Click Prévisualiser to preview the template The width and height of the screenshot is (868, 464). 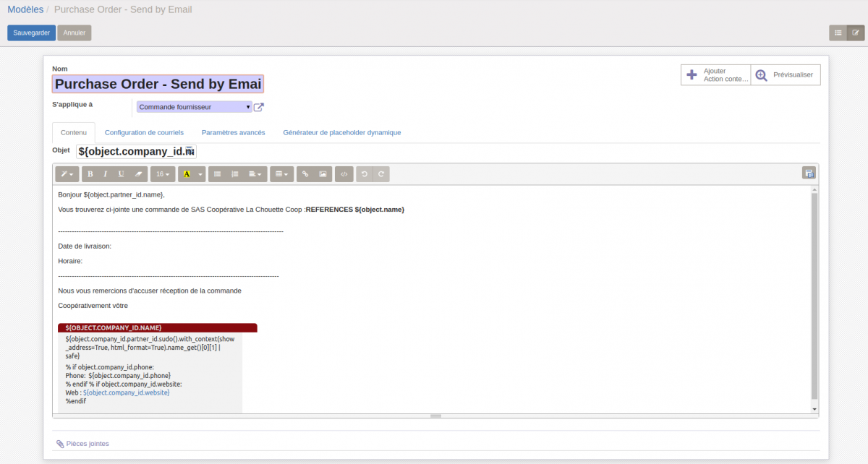pos(786,74)
